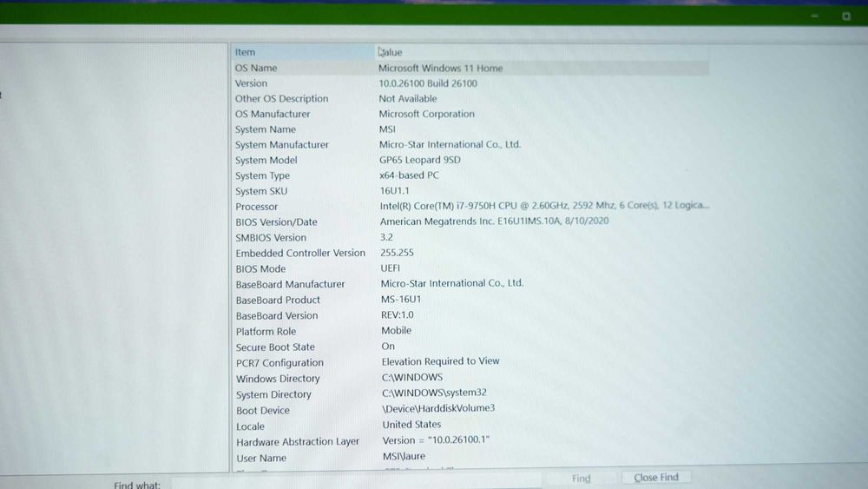Select the BaseBoard Version row
The image size is (868, 489).
[277, 315]
